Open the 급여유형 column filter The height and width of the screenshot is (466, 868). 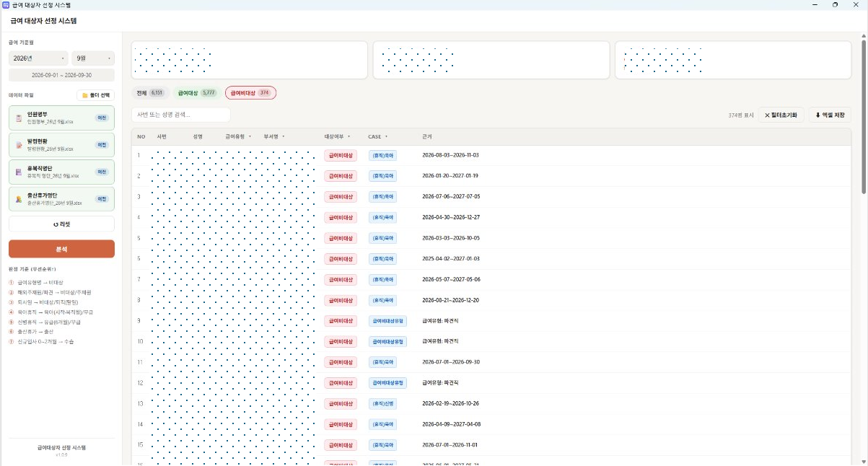(250, 136)
